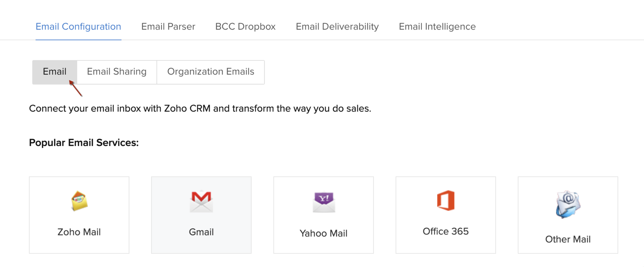Click the Popular Email Services heading
Image resolution: width=644 pixels, height=267 pixels.
[84, 143]
